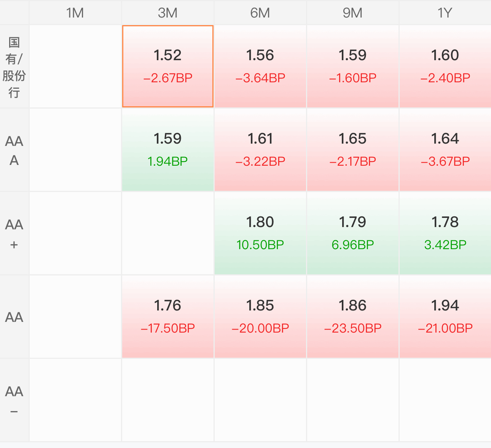Screen dimensions: 491x448
Task: Click the AA- row label
Action: 14,400
